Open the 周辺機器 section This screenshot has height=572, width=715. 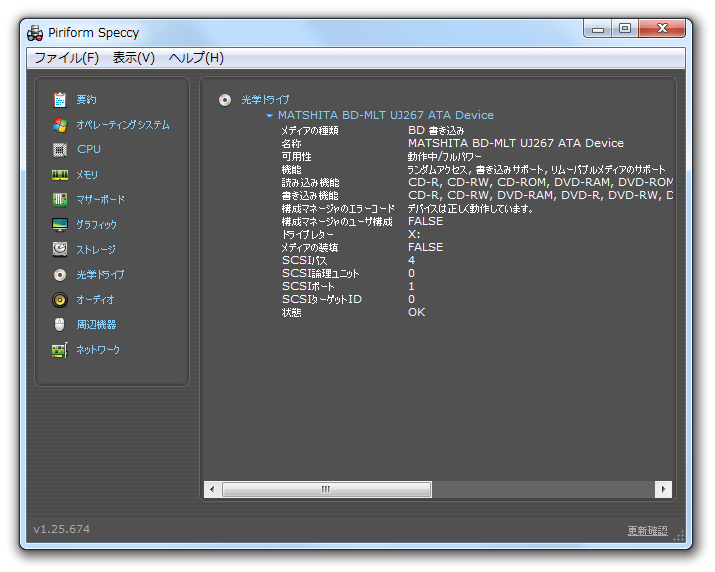[x=96, y=324]
